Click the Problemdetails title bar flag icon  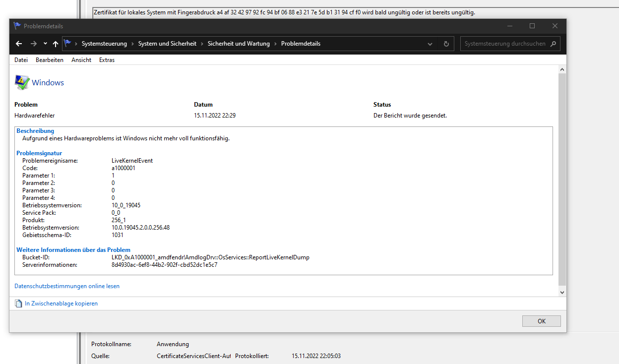click(x=17, y=26)
